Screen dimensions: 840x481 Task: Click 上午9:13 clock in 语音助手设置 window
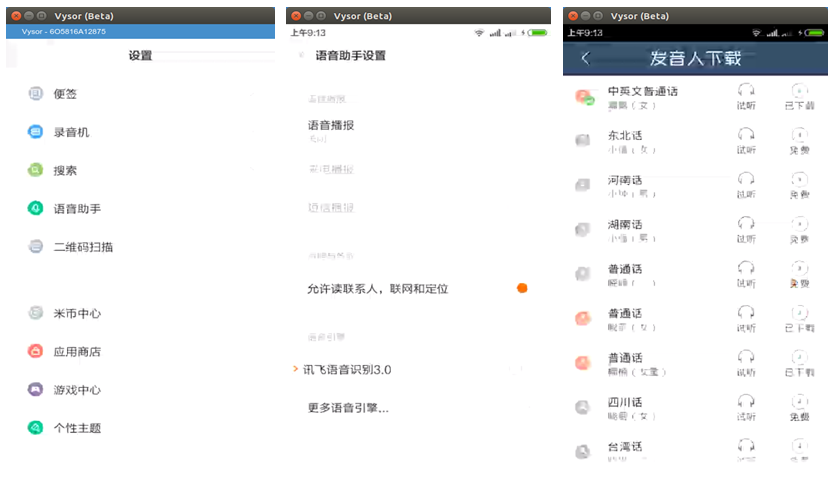[308, 33]
